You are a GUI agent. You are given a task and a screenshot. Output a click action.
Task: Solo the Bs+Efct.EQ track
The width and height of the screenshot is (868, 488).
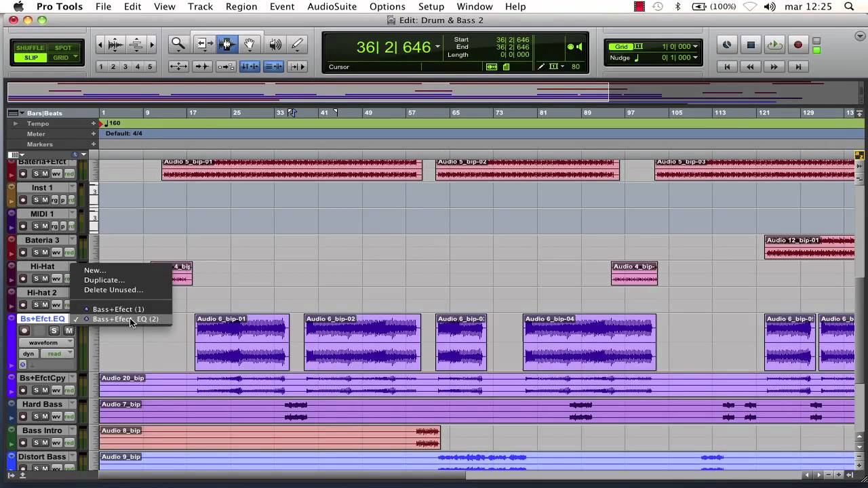tap(54, 331)
